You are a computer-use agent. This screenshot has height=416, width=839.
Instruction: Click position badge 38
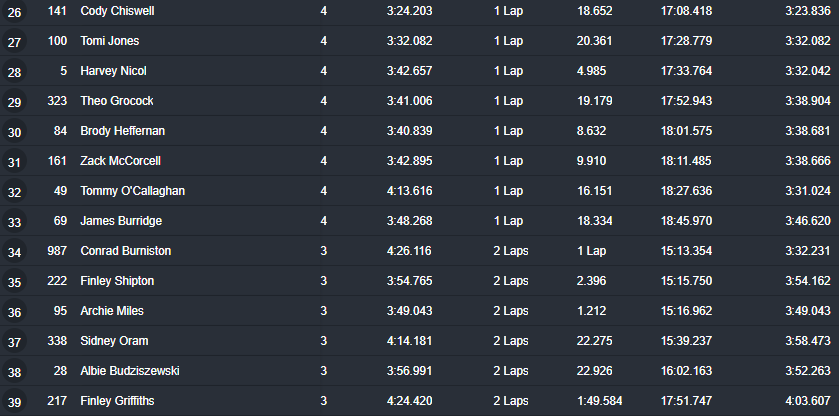pyautogui.click(x=14, y=371)
